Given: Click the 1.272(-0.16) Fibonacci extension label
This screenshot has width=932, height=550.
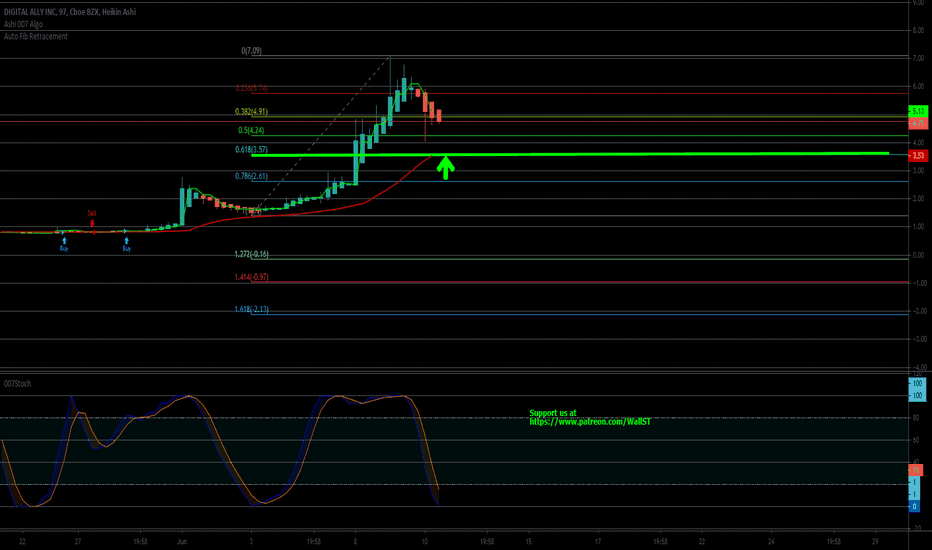Looking at the screenshot, I should (x=251, y=254).
